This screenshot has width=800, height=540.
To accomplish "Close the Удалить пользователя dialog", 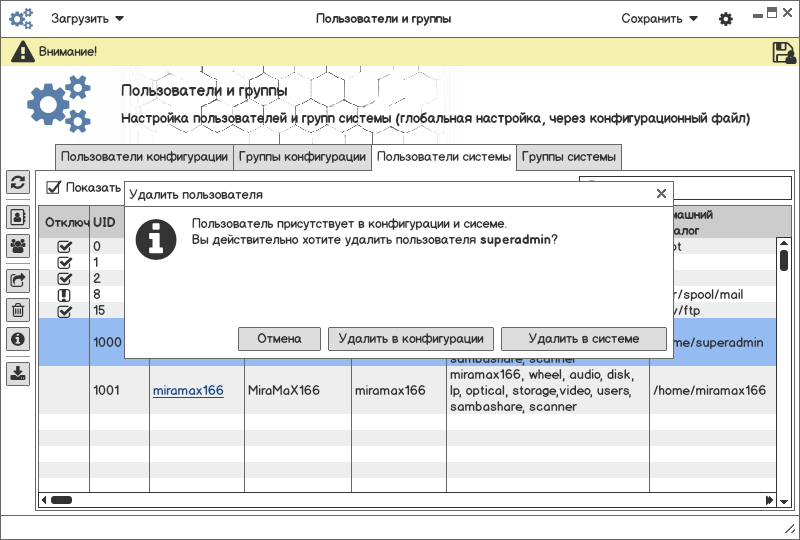I will [x=661, y=194].
